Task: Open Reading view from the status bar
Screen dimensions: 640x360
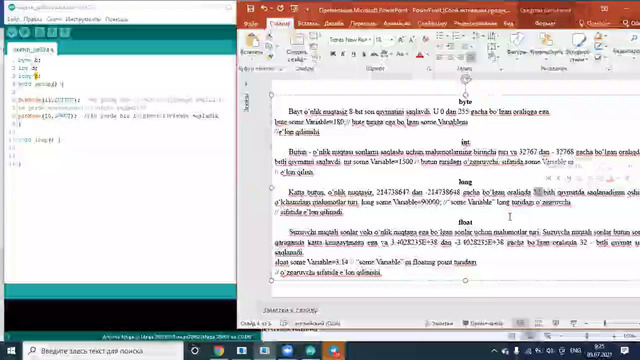Action: pos(556,323)
